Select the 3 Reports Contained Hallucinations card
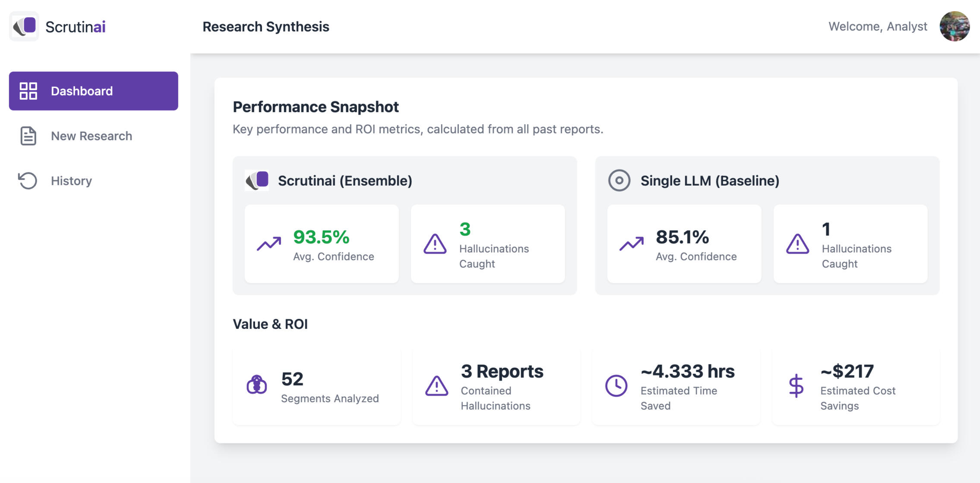Viewport: 980px width, 483px height. click(496, 386)
